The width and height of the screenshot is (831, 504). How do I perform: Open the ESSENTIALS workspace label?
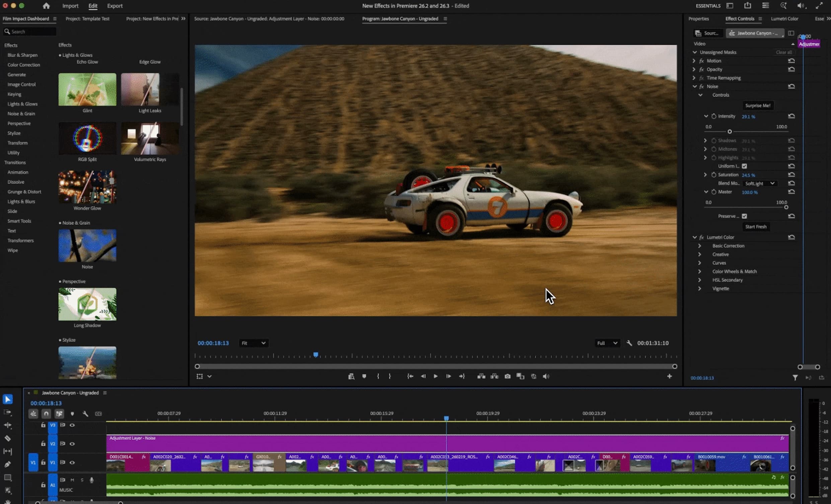point(708,6)
